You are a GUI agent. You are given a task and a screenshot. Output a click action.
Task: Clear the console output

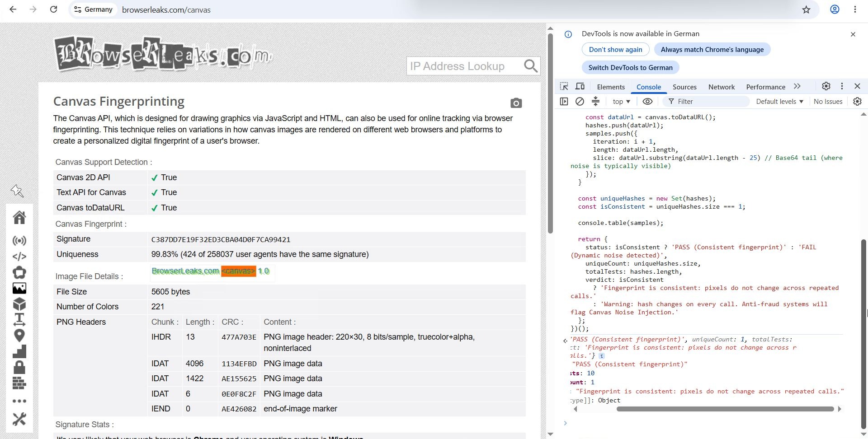pos(580,102)
